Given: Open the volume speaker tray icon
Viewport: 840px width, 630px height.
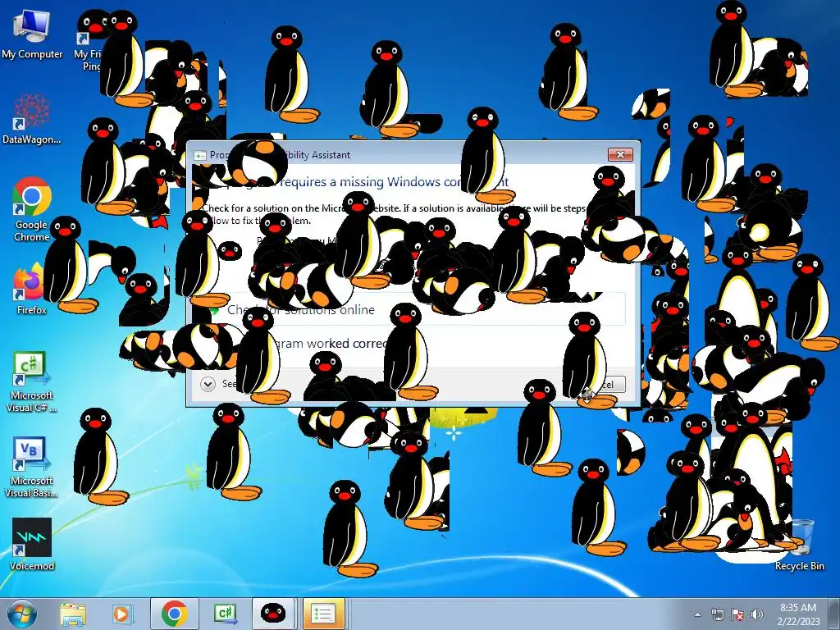Looking at the screenshot, I should [756, 614].
